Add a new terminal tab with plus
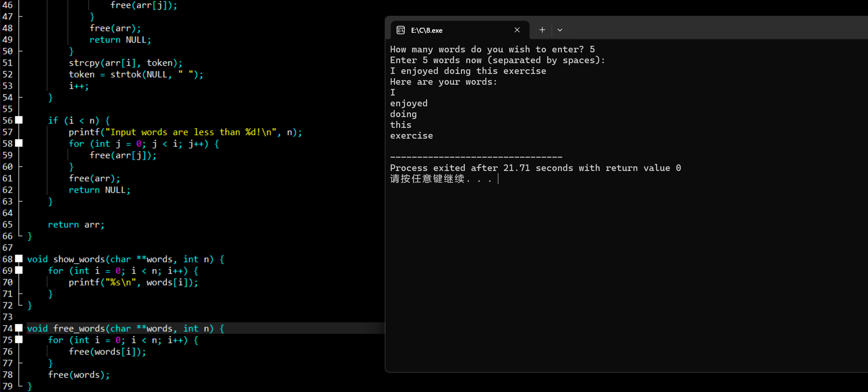868x392 pixels. pos(542,30)
